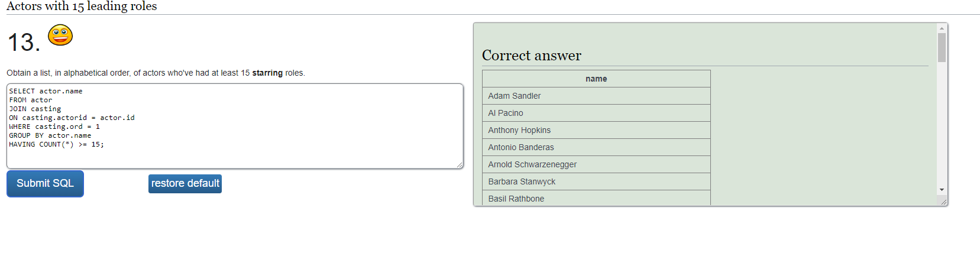Select the Adam Sandler row
980x266 pixels.
pyautogui.click(x=596, y=96)
